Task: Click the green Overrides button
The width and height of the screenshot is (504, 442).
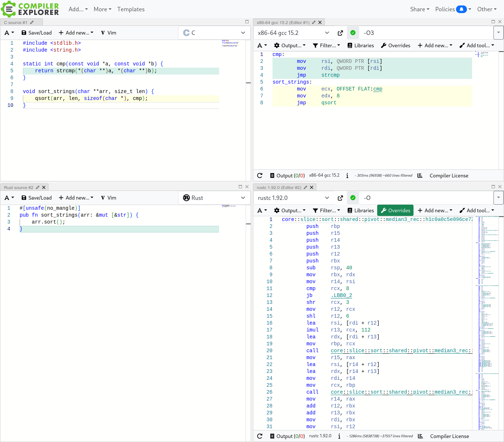Action: (395, 210)
